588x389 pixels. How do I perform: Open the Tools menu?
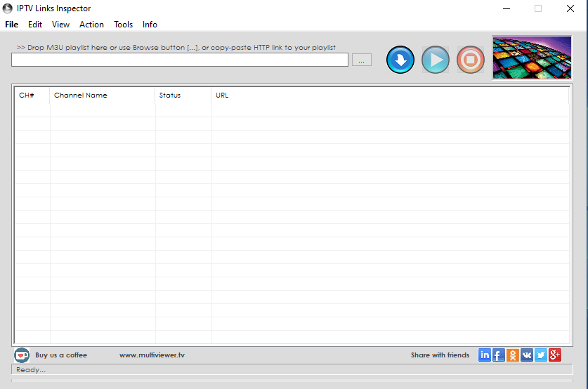(x=123, y=25)
